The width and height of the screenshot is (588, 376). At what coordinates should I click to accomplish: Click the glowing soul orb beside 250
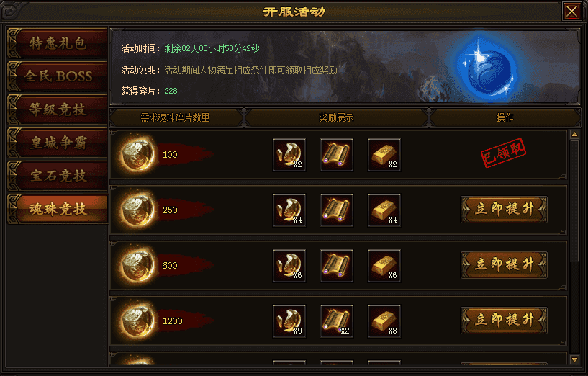point(137,210)
